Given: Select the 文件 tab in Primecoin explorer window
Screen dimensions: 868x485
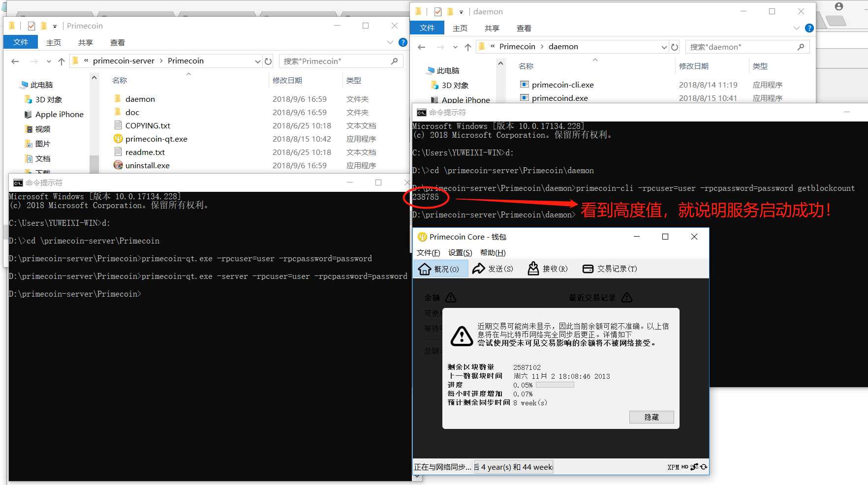Looking at the screenshot, I should tap(21, 42).
